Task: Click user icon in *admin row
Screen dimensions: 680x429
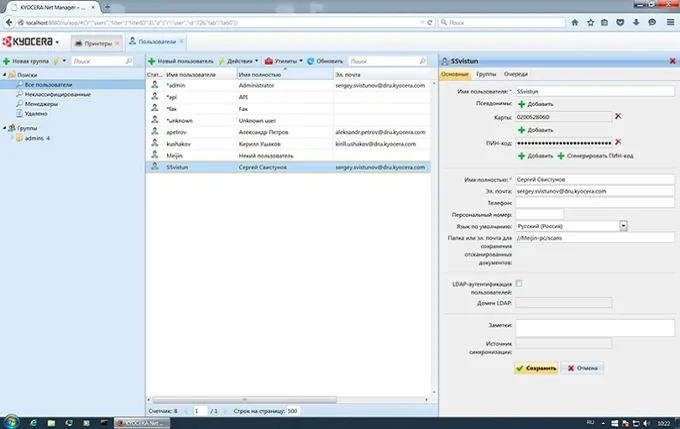Action: tap(154, 85)
